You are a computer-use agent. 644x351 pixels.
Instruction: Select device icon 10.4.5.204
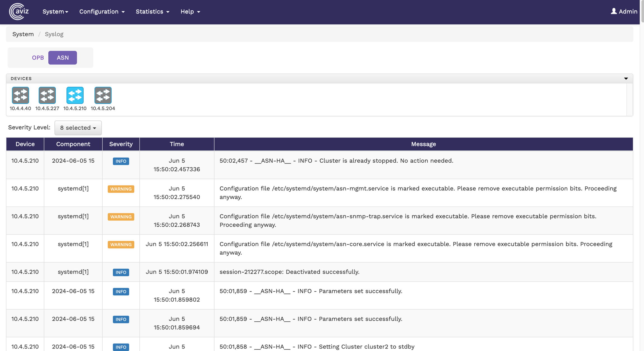click(x=103, y=96)
